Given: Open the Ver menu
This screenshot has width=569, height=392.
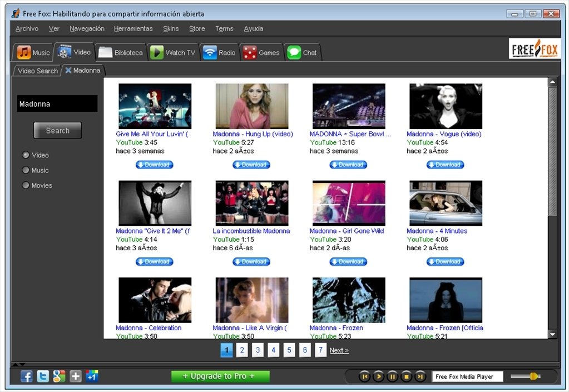Looking at the screenshot, I should pyautogui.click(x=54, y=29).
